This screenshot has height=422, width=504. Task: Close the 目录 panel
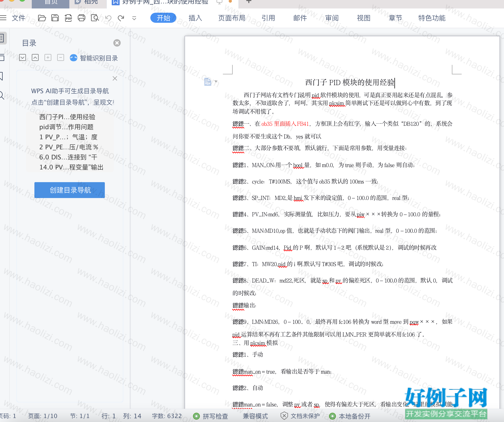(x=117, y=43)
